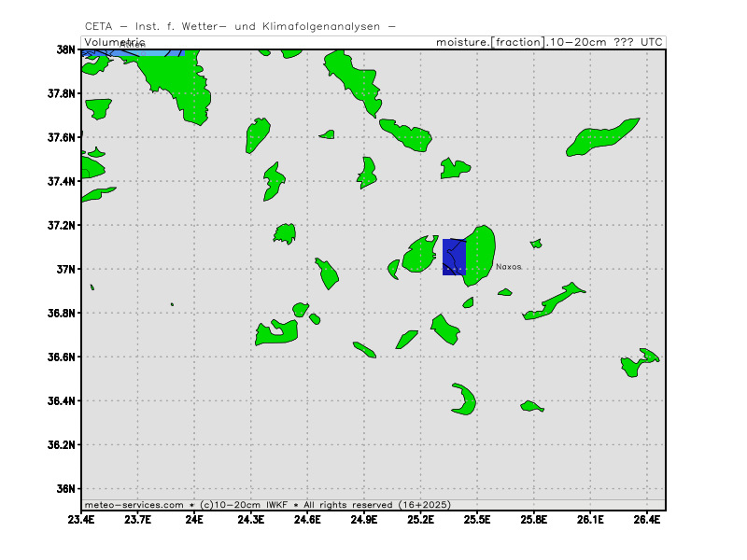This screenshot has width=747, height=560.
Task: Click the Naxos place label
Action: click(508, 267)
